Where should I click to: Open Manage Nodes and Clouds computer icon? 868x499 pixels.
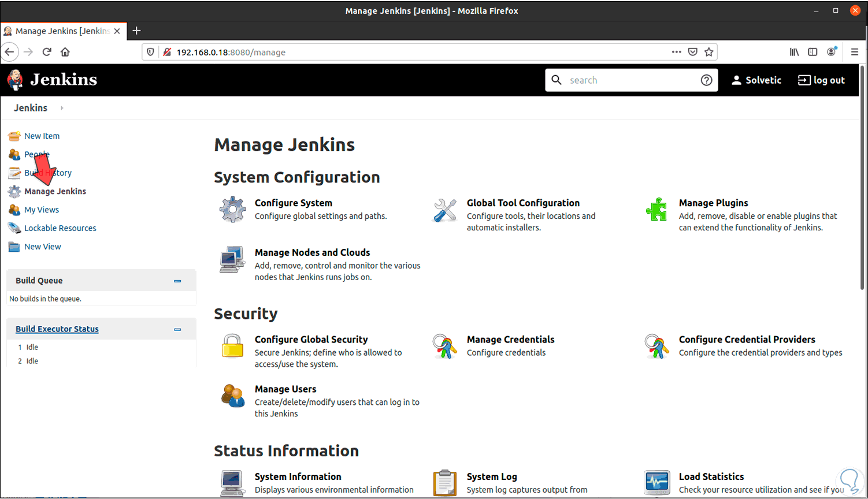point(232,259)
